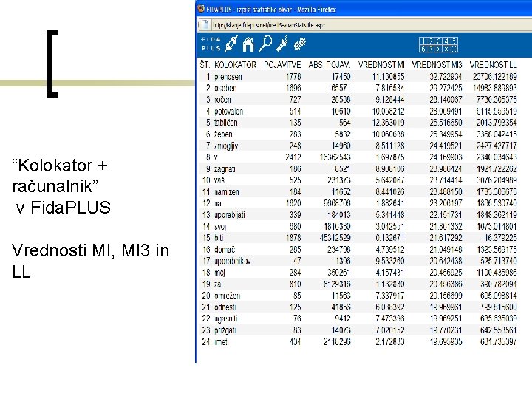The width and height of the screenshot is (532, 399).
Task: Select the collocator word 'biti'
Action: pos(219,238)
